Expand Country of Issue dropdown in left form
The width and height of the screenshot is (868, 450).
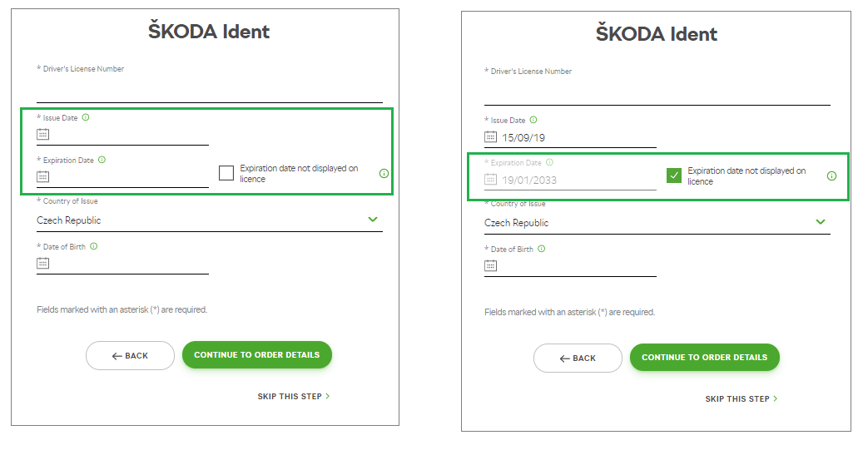[209, 220]
